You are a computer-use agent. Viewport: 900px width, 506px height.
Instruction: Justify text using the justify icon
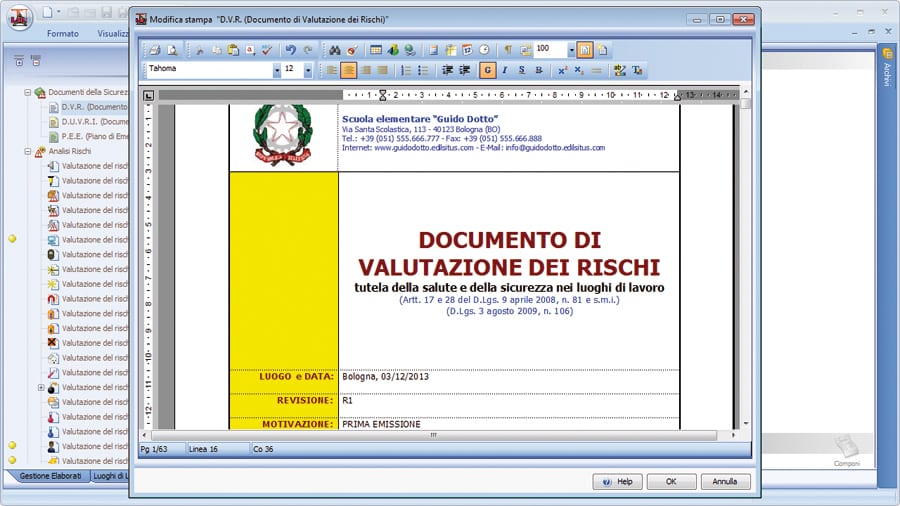click(x=383, y=71)
